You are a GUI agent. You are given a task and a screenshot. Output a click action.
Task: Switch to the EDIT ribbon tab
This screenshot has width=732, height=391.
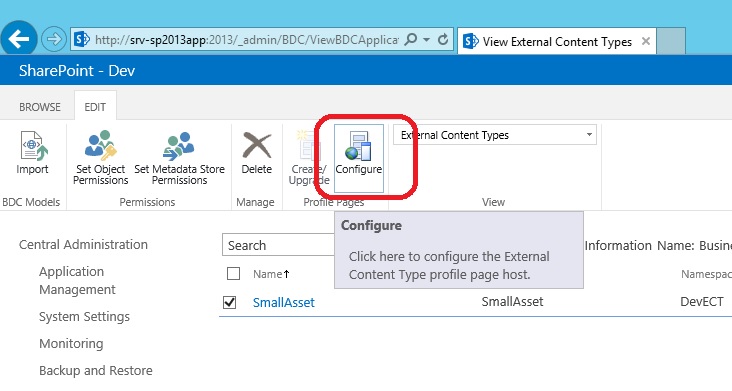pyautogui.click(x=95, y=107)
